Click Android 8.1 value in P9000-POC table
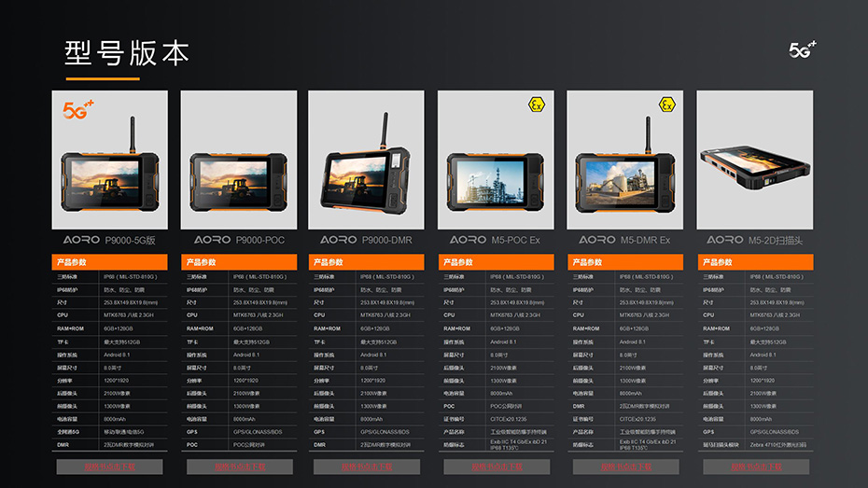Image resolution: width=868 pixels, height=488 pixels. pyautogui.click(x=245, y=356)
